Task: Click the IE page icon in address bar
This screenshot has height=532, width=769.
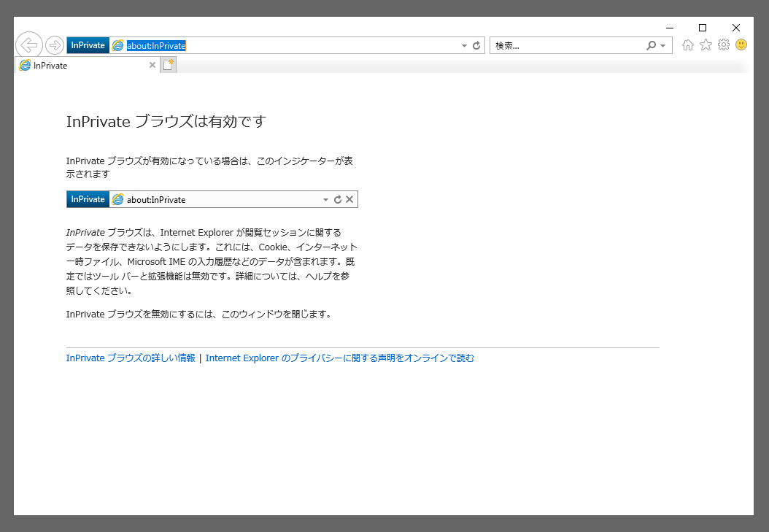Action: pyautogui.click(x=117, y=45)
